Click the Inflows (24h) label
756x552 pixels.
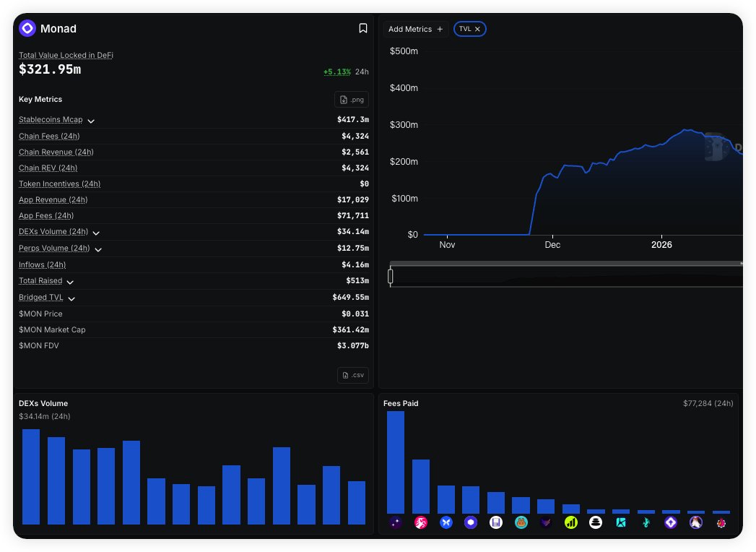(x=42, y=265)
